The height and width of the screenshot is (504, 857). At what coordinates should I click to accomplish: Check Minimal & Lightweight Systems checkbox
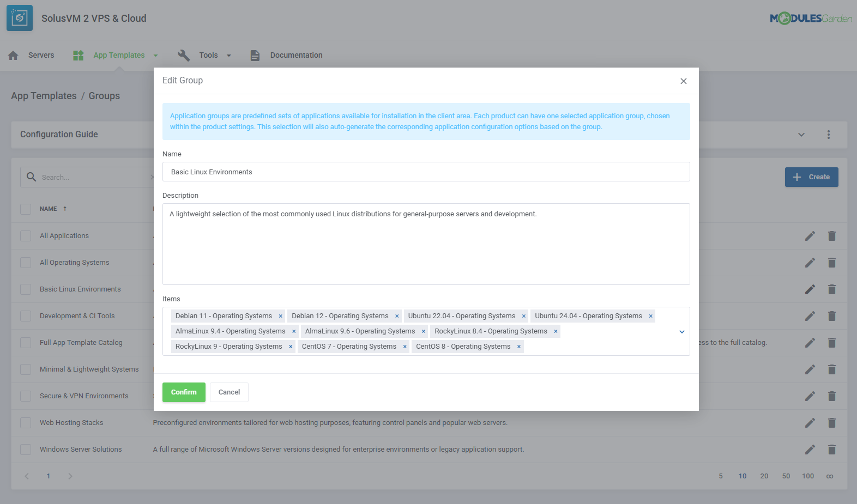(26, 369)
